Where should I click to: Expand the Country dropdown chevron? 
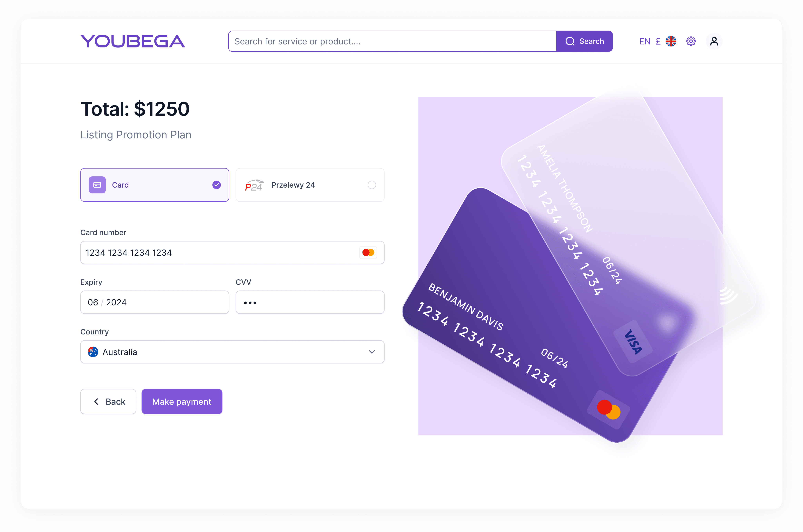pos(372,352)
